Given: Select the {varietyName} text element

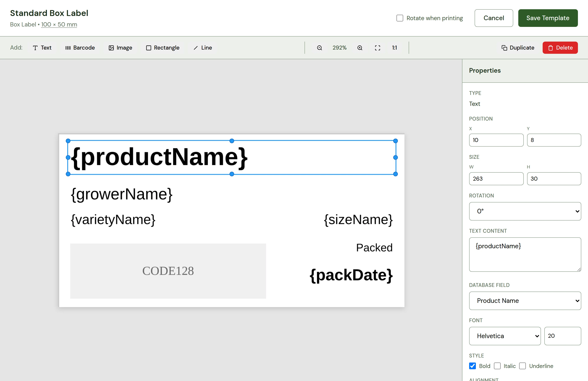Looking at the screenshot, I should click(x=113, y=220).
